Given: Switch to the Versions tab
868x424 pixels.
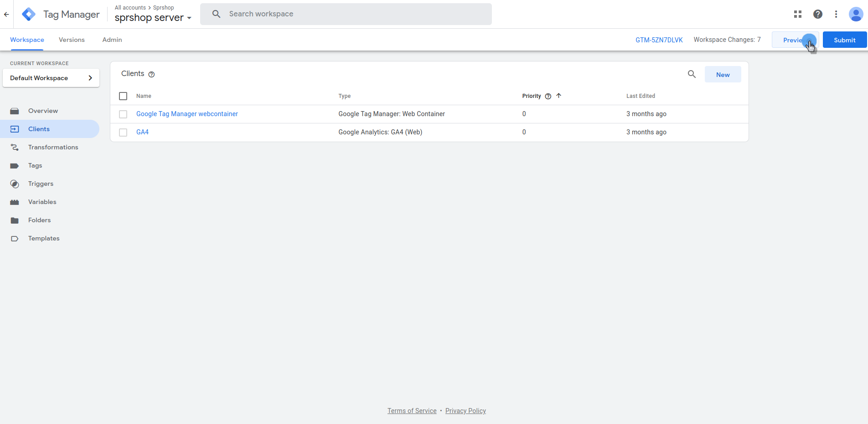Looking at the screenshot, I should click(x=72, y=40).
